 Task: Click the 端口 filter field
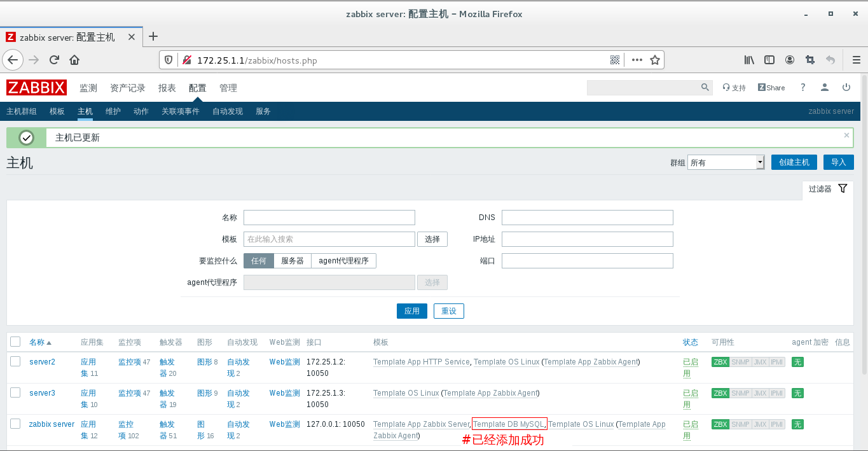point(588,261)
